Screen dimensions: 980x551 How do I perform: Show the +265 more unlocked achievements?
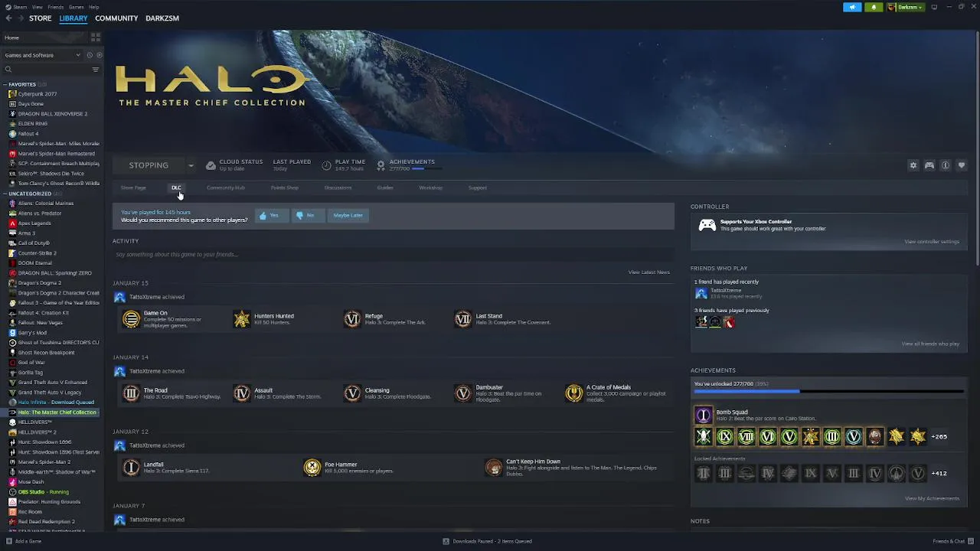(x=939, y=436)
